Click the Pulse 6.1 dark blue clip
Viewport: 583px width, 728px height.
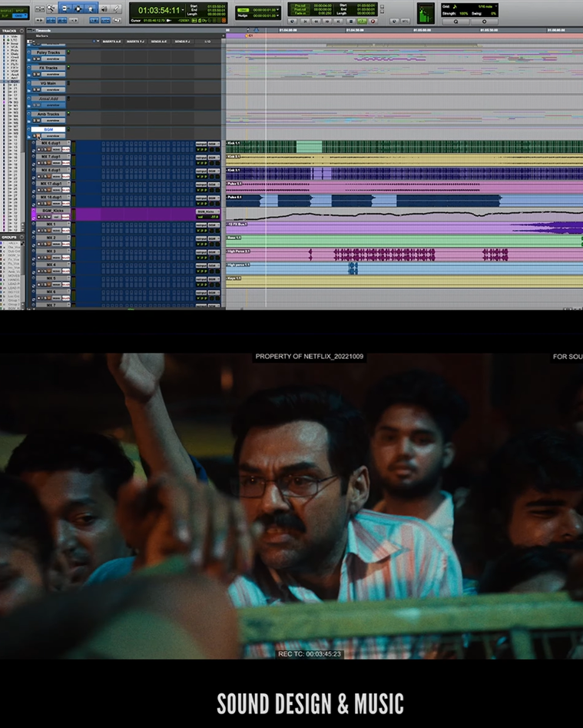point(243,201)
